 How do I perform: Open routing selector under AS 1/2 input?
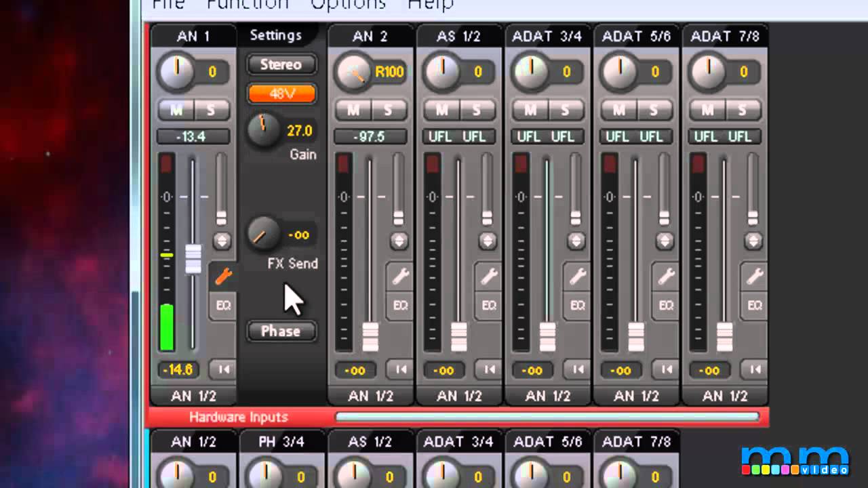tap(460, 396)
